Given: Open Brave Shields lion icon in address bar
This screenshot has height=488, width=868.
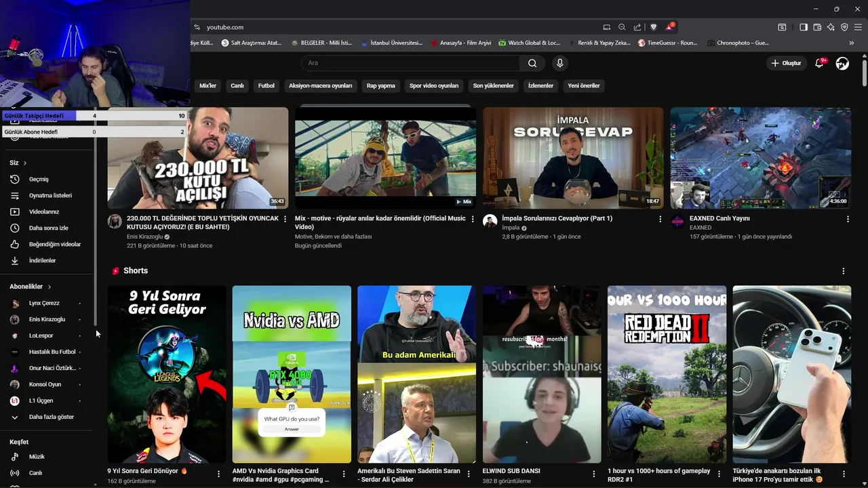Looking at the screenshot, I should pos(654,27).
